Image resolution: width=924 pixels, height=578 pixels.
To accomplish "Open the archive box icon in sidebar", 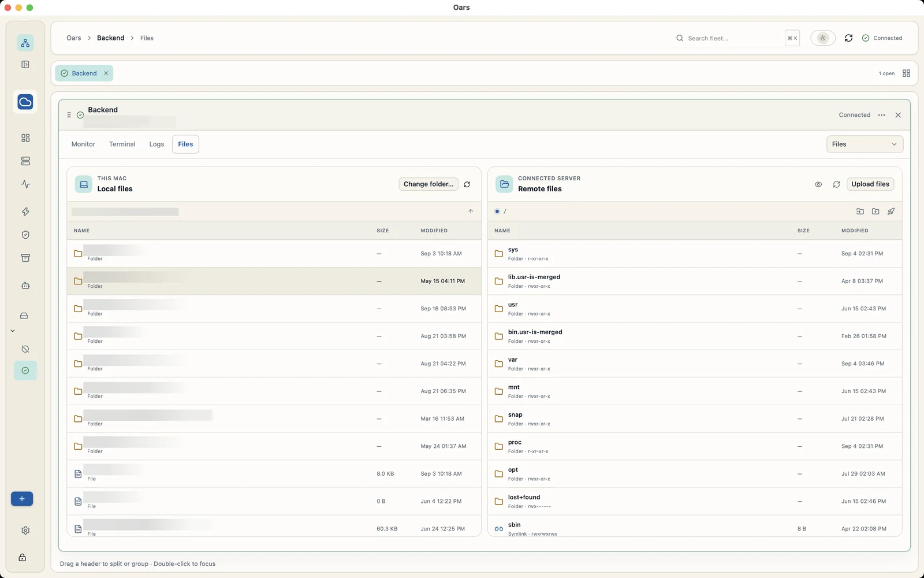I will [x=25, y=258].
